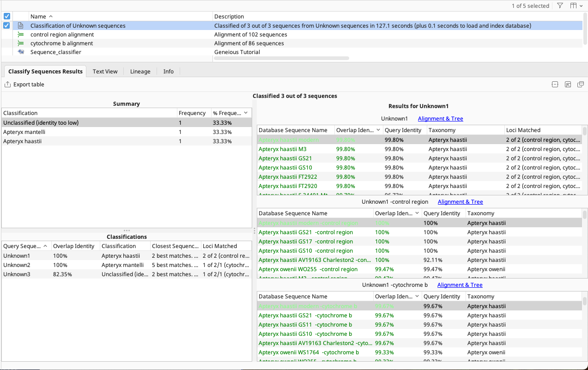
Task: Sort Classifications by Query Sequence column
Action: [26, 246]
